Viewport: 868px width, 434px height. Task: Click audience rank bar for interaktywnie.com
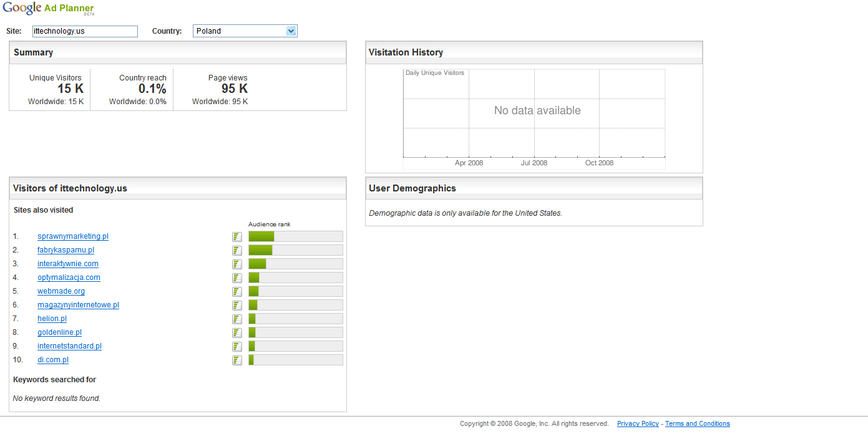pyautogui.click(x=296, y=264)
